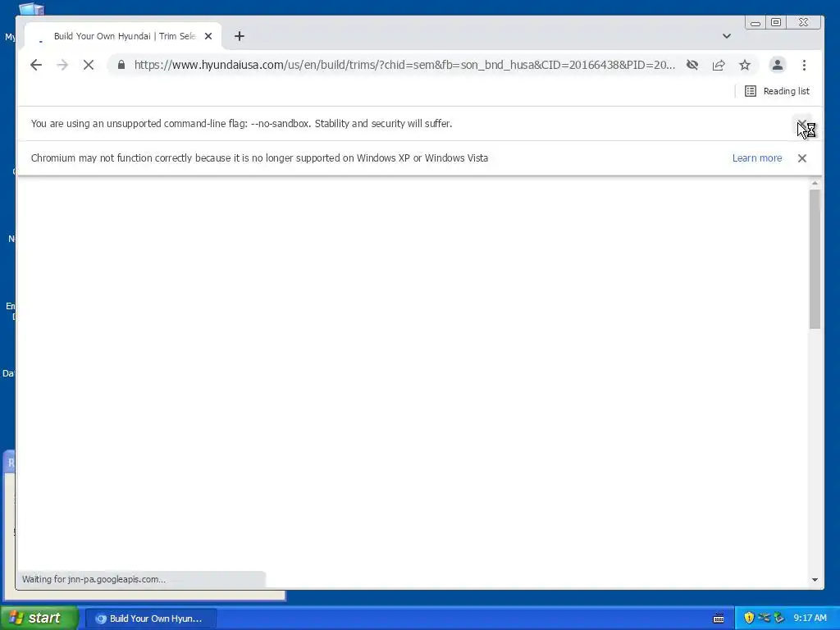Close the Build Your Own Hyundai tab

tap(208, 36)
